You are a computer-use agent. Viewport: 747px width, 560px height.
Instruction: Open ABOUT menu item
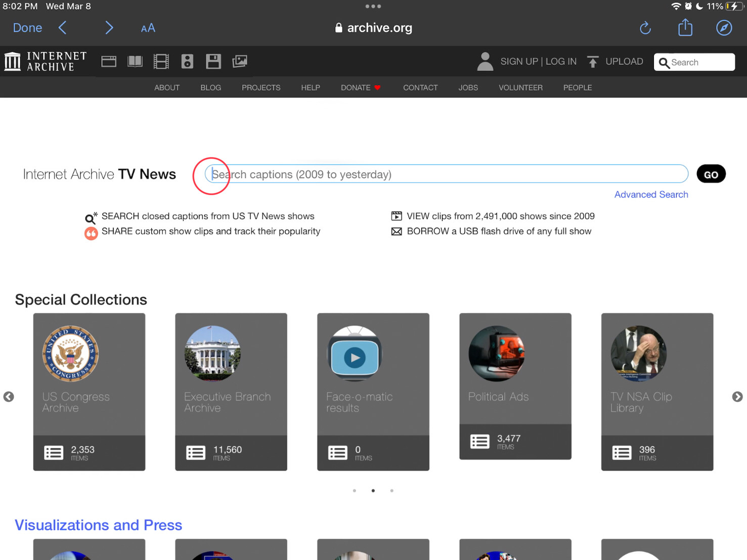pyautogui.click(x=167, y=88)
